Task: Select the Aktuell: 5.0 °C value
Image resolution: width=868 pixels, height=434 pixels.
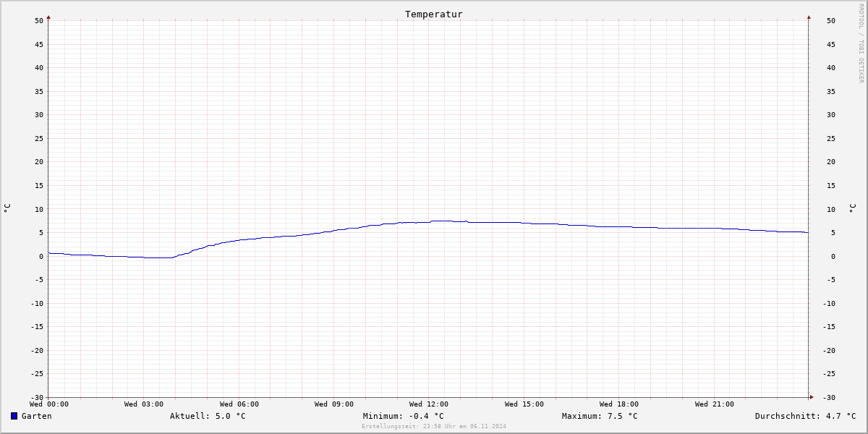Action: coord(208,416)
